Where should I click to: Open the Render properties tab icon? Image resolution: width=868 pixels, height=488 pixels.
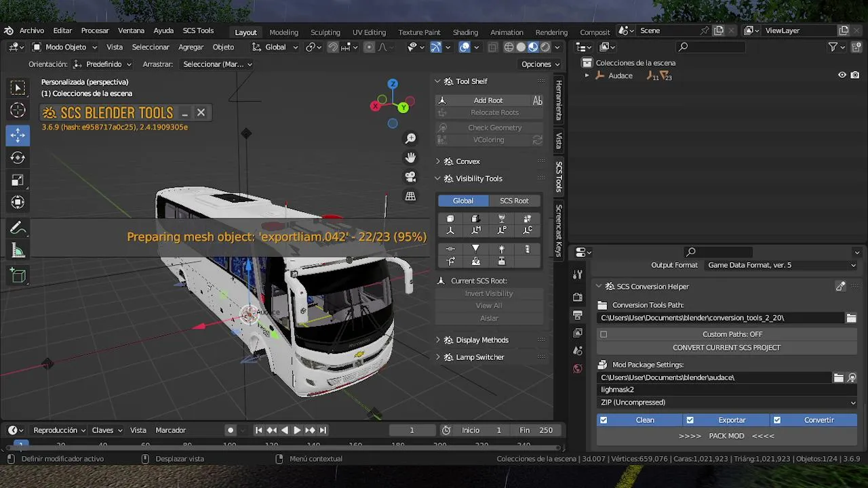(x=578, y=297)
